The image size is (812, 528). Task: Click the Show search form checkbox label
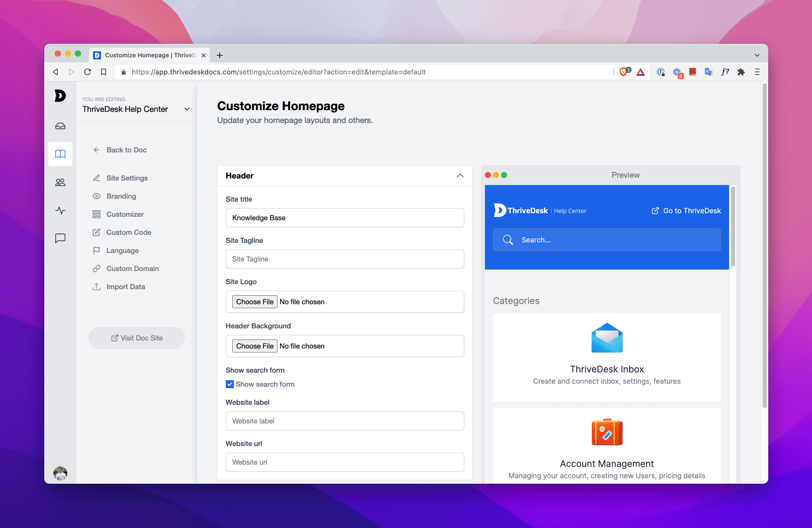265,384
